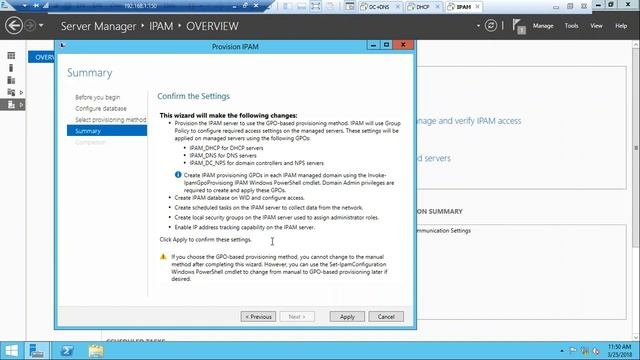
Task: Click 'Confirm the Settings' heading
Action: [193, 96]
